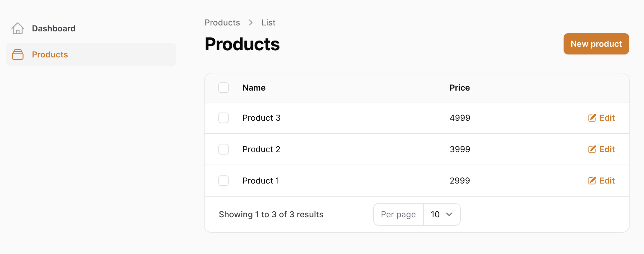Click the breadcrumb chevron separator icon
Screen dimensions: 644x254
pos(251,22)
